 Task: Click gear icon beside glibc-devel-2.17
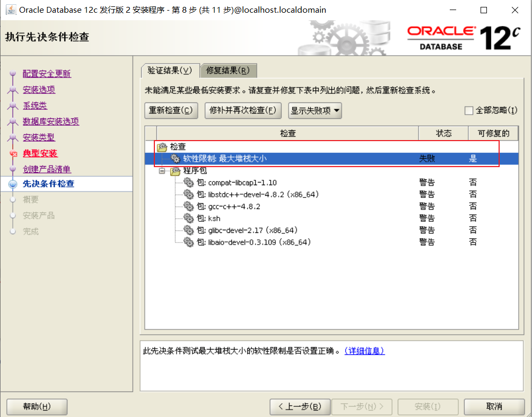coord(189,230)
